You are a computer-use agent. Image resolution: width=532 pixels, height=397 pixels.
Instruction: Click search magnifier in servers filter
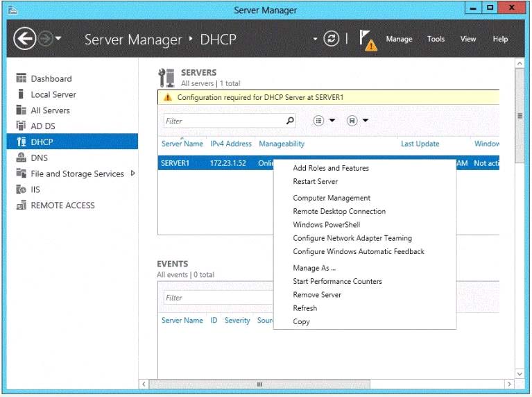coord(290,121)
